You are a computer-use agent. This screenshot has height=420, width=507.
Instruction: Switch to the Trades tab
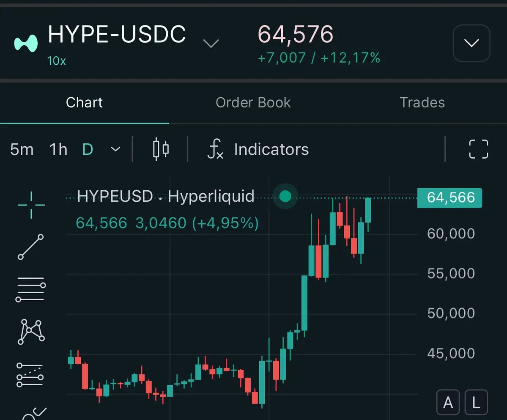(422, 102)
